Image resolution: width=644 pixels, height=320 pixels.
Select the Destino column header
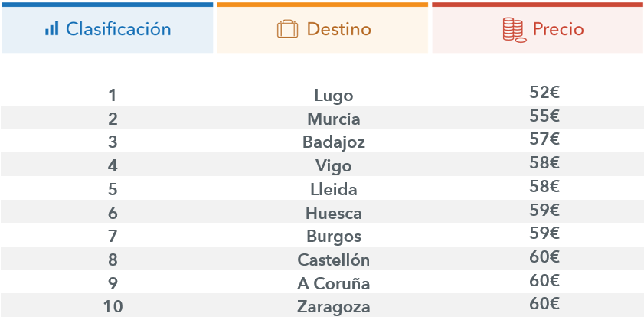(338, 29)
